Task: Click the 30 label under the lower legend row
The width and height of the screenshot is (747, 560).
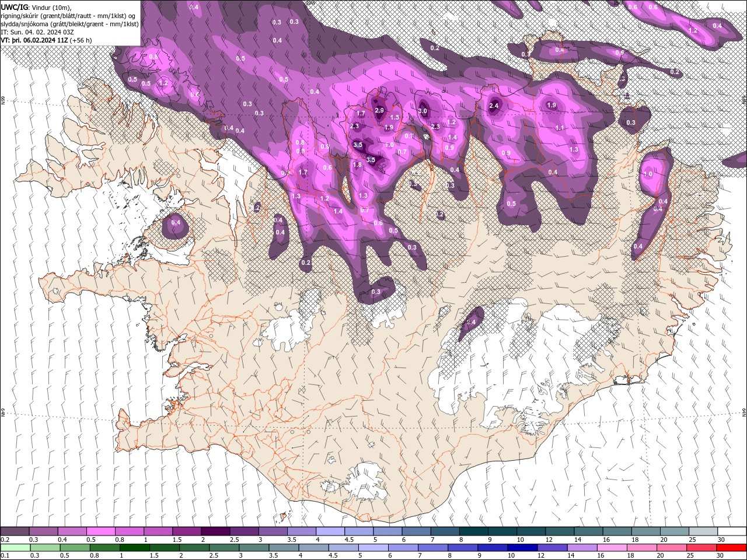Action: point(721,556)
